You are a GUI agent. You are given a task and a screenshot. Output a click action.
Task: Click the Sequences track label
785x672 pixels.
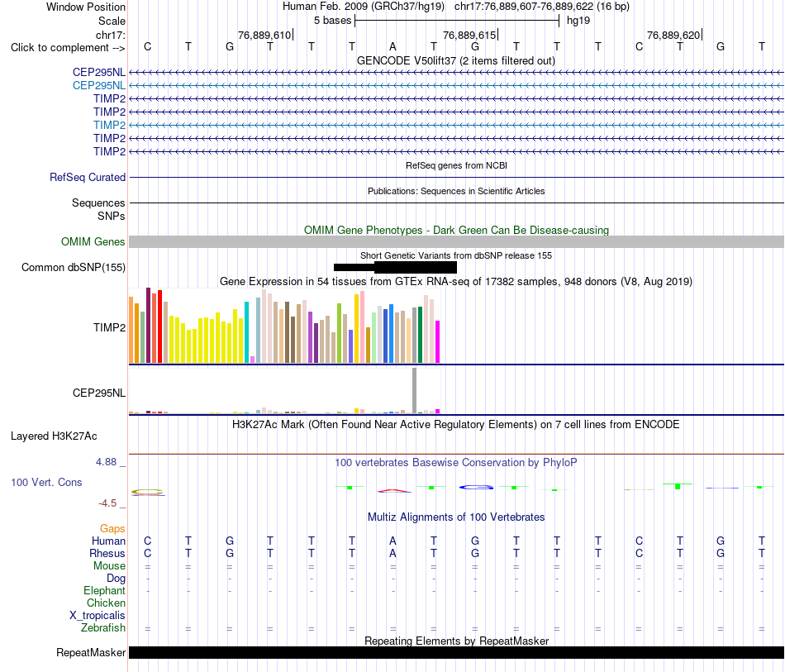[98, 203]
